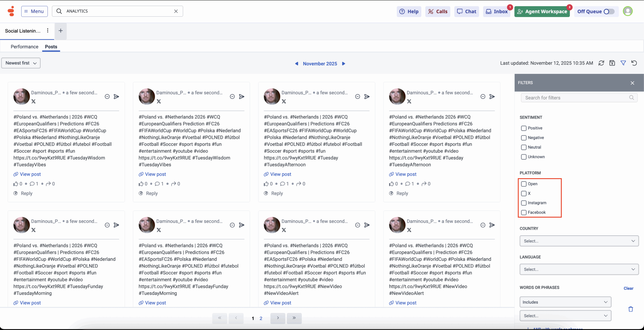Viewport: 644px width, 330px height.
Task: Click View post on first card
Action: (30, 174)
